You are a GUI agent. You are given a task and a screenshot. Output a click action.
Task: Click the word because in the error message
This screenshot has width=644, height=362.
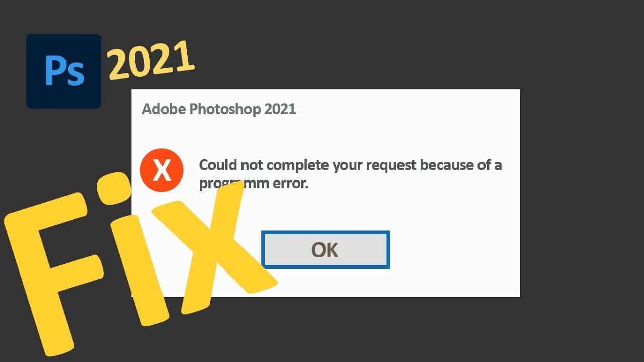pyautogui.click(x=447, y=165)
